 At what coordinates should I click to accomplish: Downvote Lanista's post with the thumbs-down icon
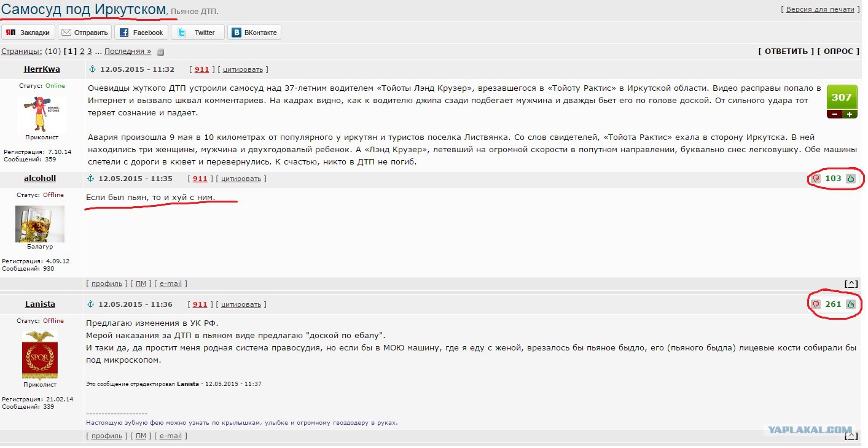point(816,304)
